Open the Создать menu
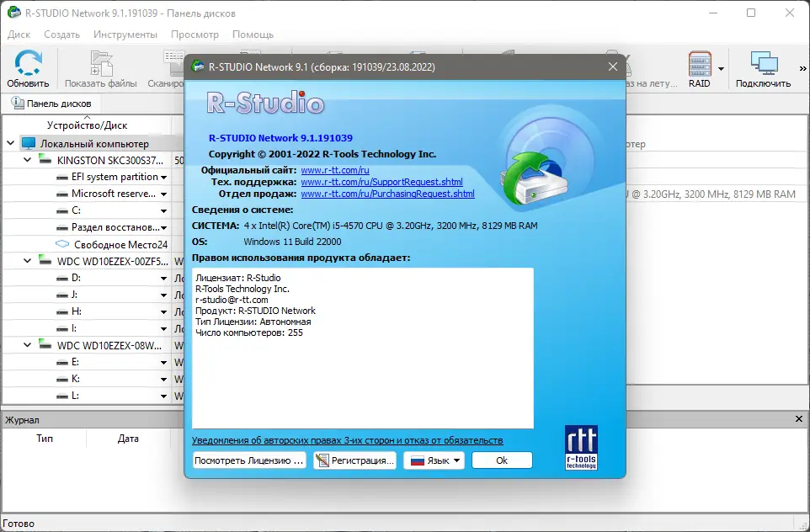810x532 pixels. pos(62,35)
